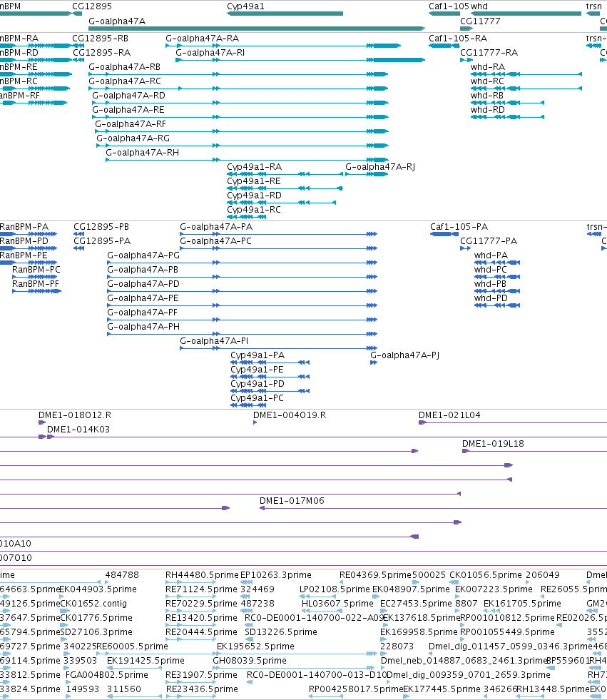Click clone DME1-014K03
Image resolution: width=607 pixels, height=700 pixels.
(78, 430)
